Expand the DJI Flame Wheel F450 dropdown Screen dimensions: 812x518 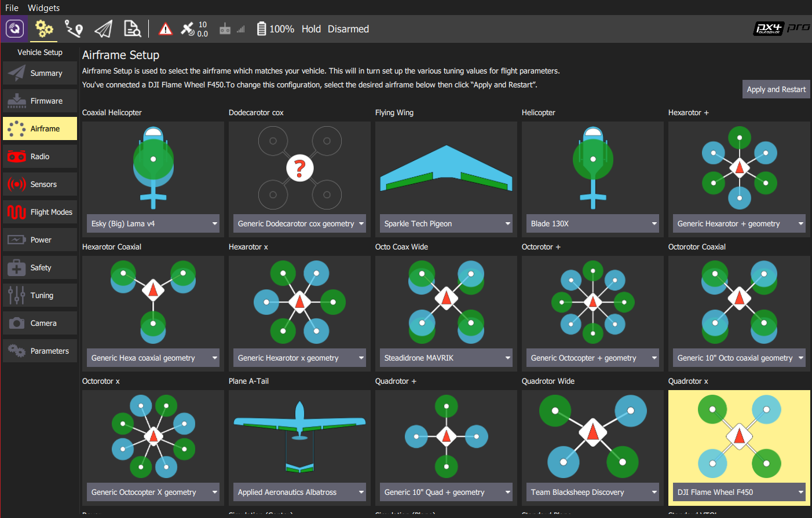point(739,492)
